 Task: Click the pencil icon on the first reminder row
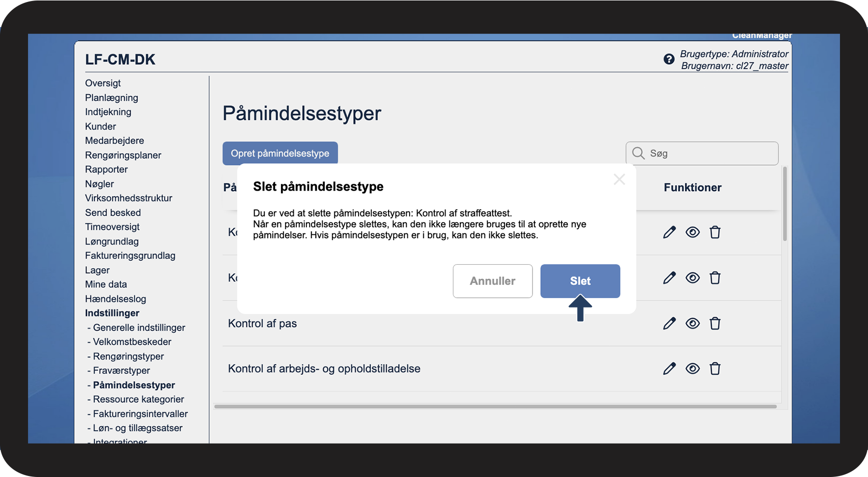[669, 232]
